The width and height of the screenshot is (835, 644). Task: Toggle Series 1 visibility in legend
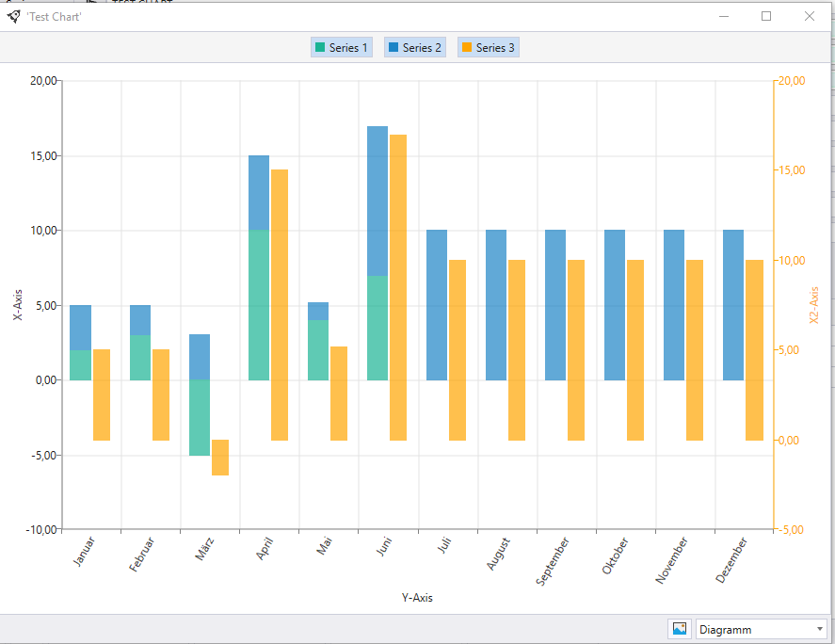[x=342, y=47]
